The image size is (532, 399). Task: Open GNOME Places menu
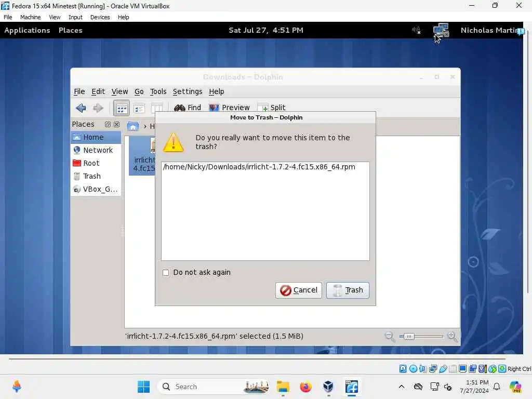(x=71, y=30)
